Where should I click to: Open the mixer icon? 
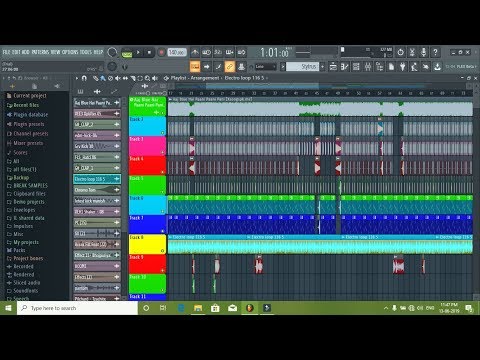coord(368,67)
